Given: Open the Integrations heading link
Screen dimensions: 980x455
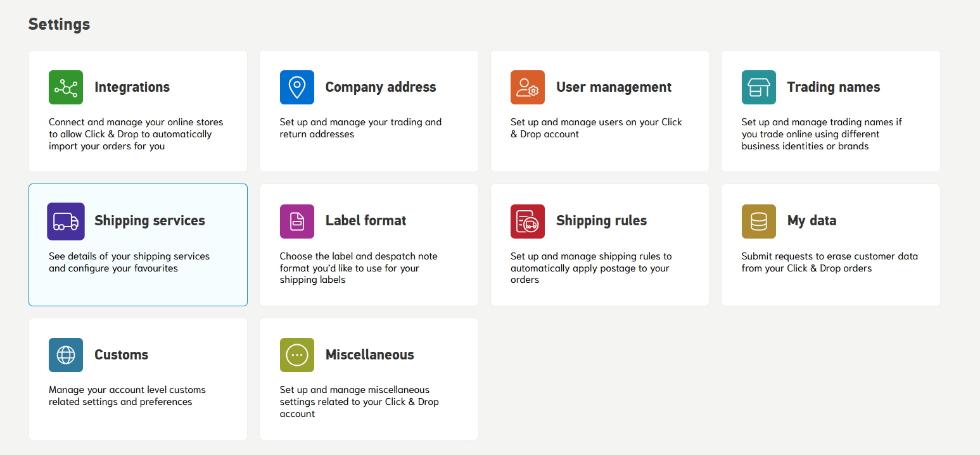Looking at the screenshot, I should 132,87.
